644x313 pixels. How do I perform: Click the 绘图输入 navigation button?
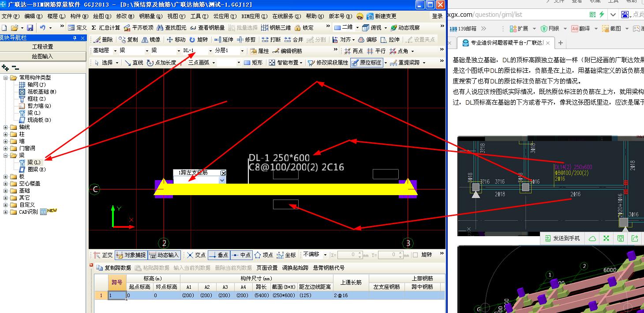pyautogui.click(x=43, y=57)
